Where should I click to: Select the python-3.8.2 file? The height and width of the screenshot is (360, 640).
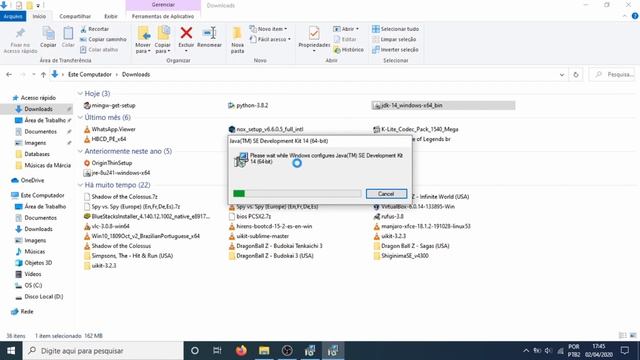(248, 105)
